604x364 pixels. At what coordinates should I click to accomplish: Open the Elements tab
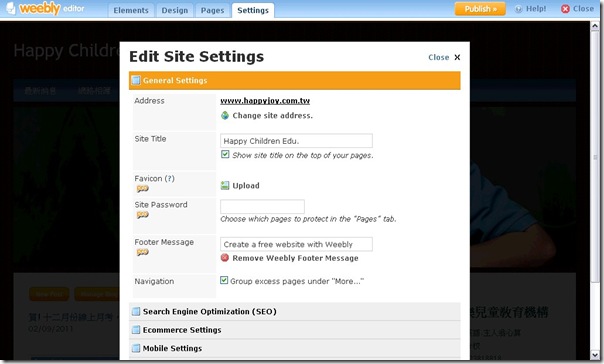pos(131,10)
